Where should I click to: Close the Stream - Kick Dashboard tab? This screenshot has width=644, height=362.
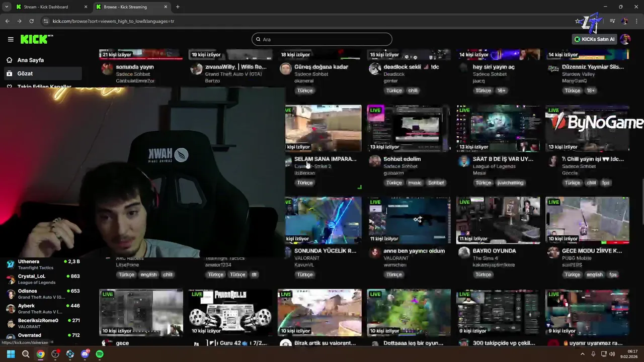[x=86, y=7]
